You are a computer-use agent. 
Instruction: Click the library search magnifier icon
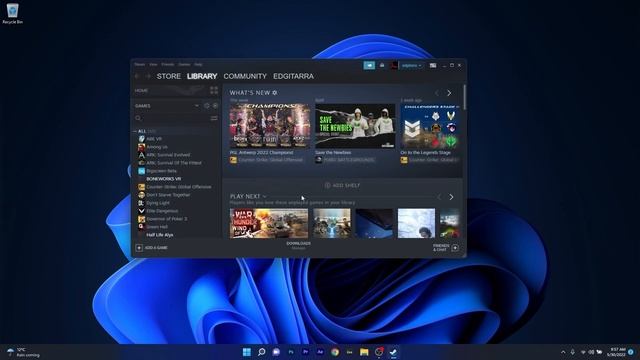point(138,118)
